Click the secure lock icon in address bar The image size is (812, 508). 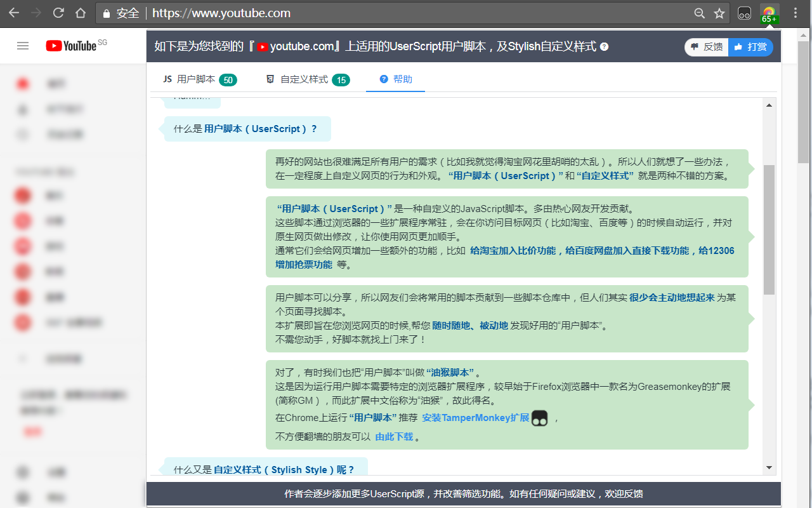click(106, 13)
